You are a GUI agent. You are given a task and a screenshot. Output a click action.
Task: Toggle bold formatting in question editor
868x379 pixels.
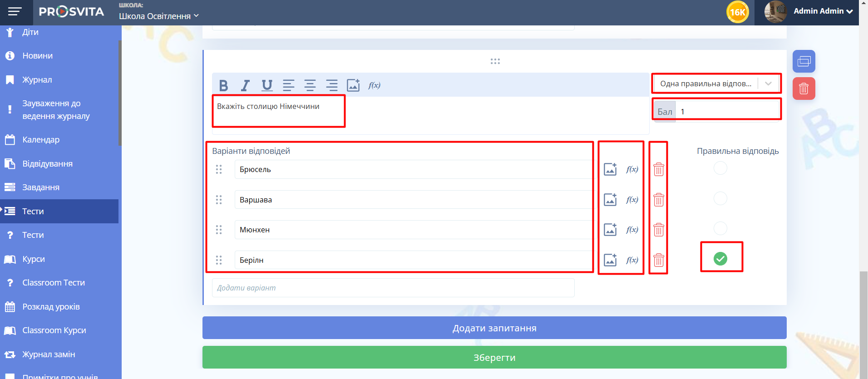(x=223, y=85)
